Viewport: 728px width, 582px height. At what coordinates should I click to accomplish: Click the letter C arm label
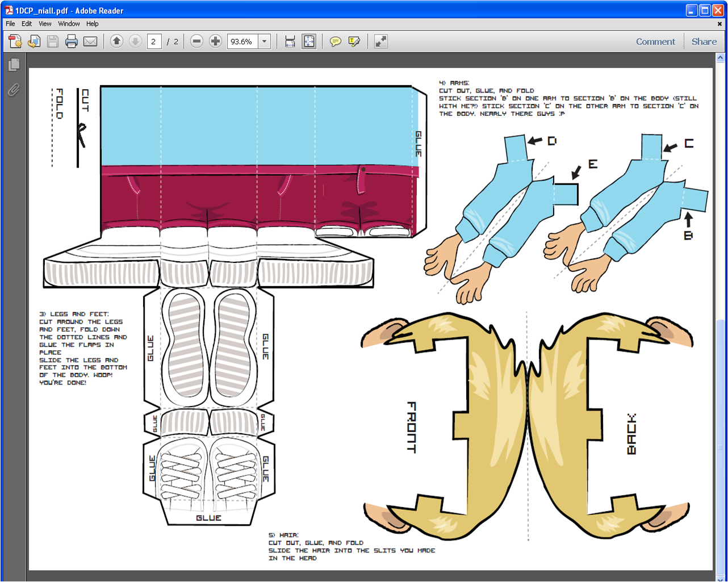(x=689, y=143)
